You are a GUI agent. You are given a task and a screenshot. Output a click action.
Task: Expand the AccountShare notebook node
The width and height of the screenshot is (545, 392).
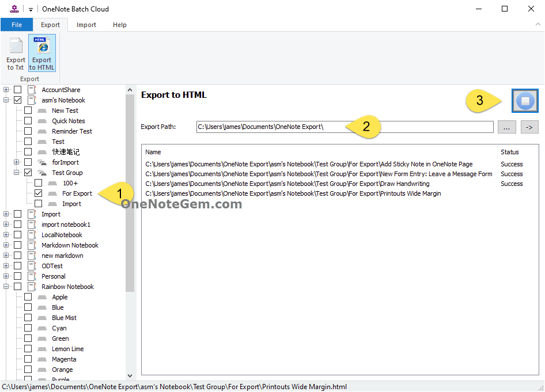[x=6, y=90]
